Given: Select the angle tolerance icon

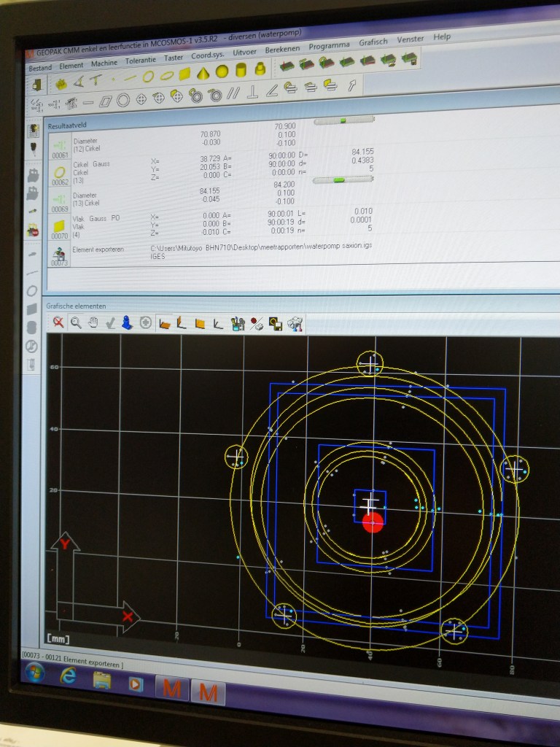Looking at the screenshot, I should point(271,90).
